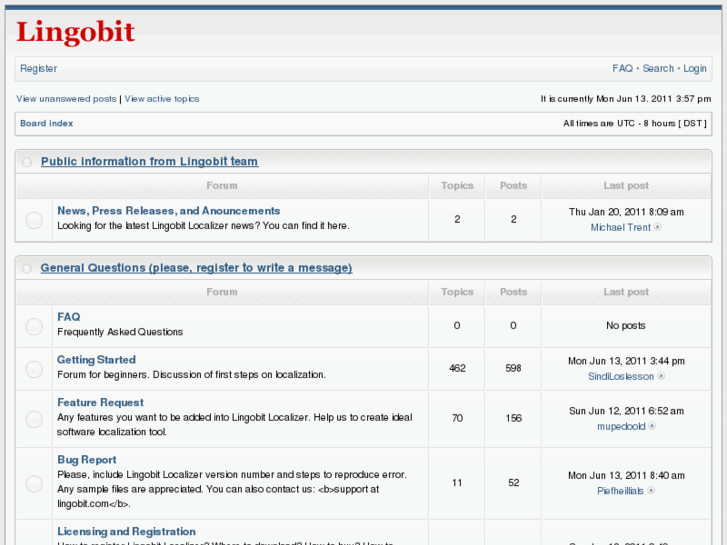Open the Search link in top navigation
Screen dimensions: 727x545
(x=658, y=69)
